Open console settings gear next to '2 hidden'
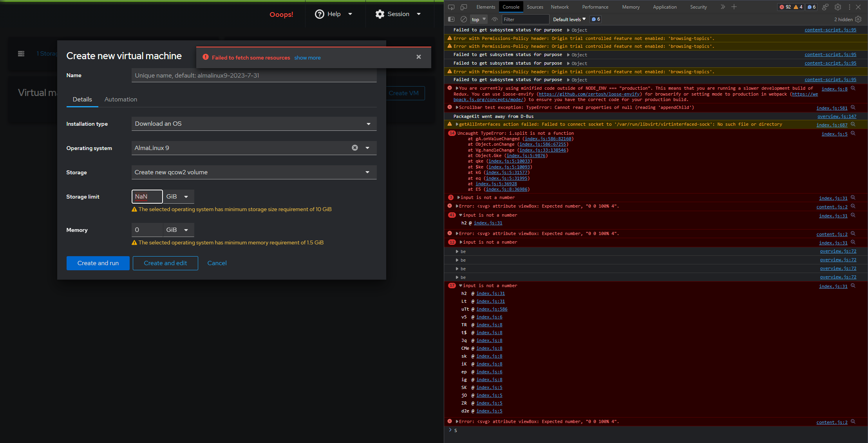The height and width of the screenshot is (443, 868). tap(858, 19)
